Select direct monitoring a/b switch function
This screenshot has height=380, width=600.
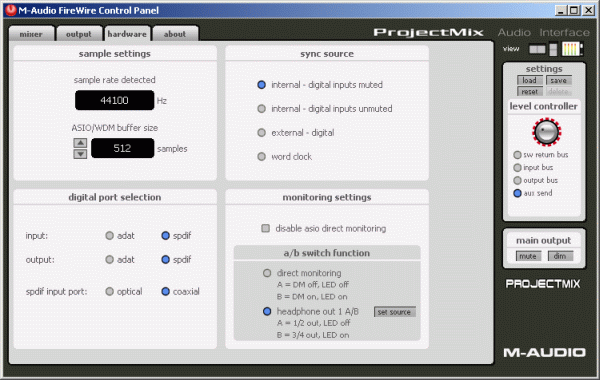[267, 273]
